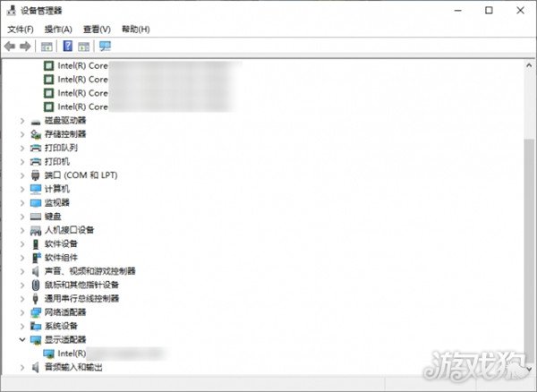This screenshot has width=537, height=392.
Task: Click the forward arrow toolbar icon
Action: coord(25,46)
